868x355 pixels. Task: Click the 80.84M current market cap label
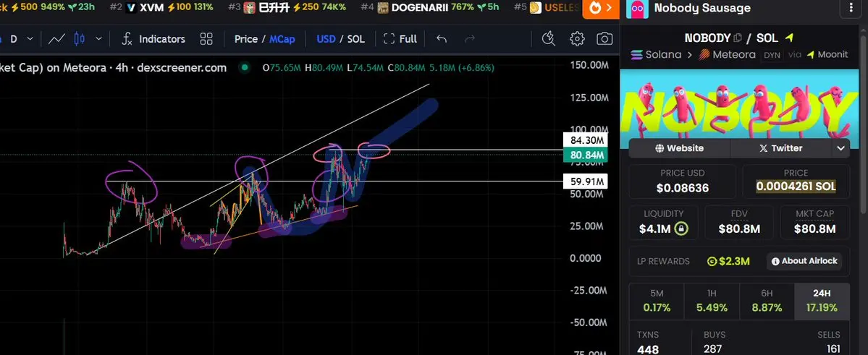point(585,155)
